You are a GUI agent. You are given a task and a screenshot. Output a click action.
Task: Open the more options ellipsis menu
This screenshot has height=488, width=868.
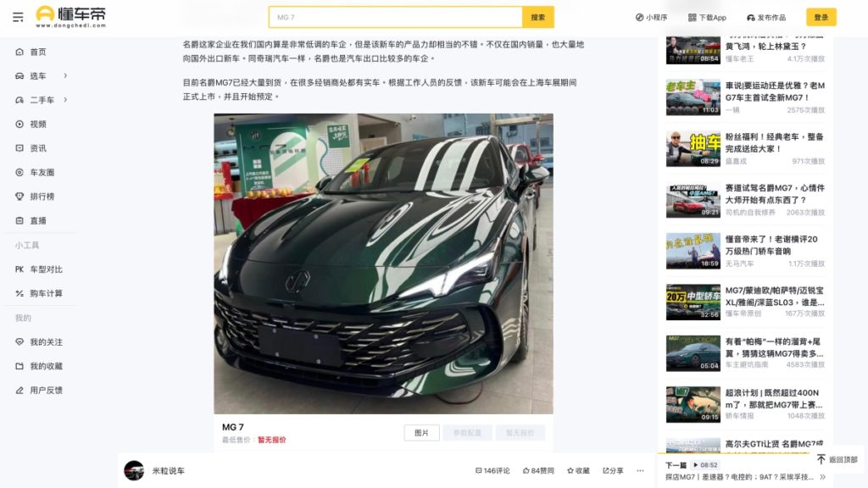coord(640,471)
